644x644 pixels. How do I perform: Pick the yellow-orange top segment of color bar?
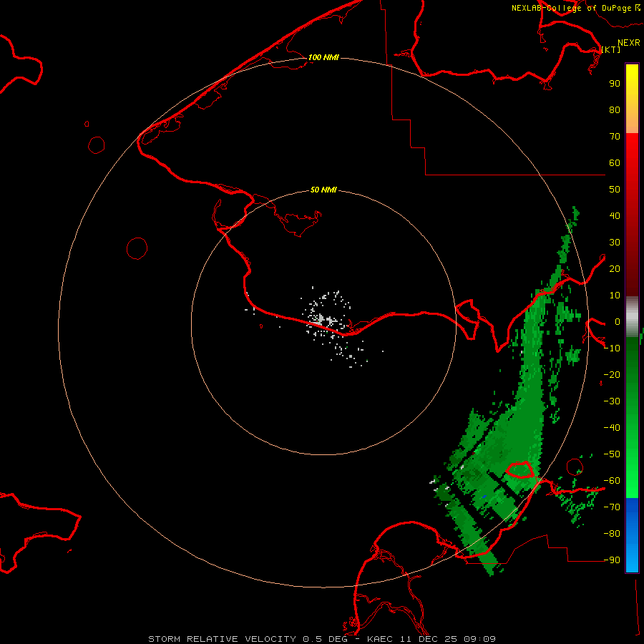pos(632,99)
